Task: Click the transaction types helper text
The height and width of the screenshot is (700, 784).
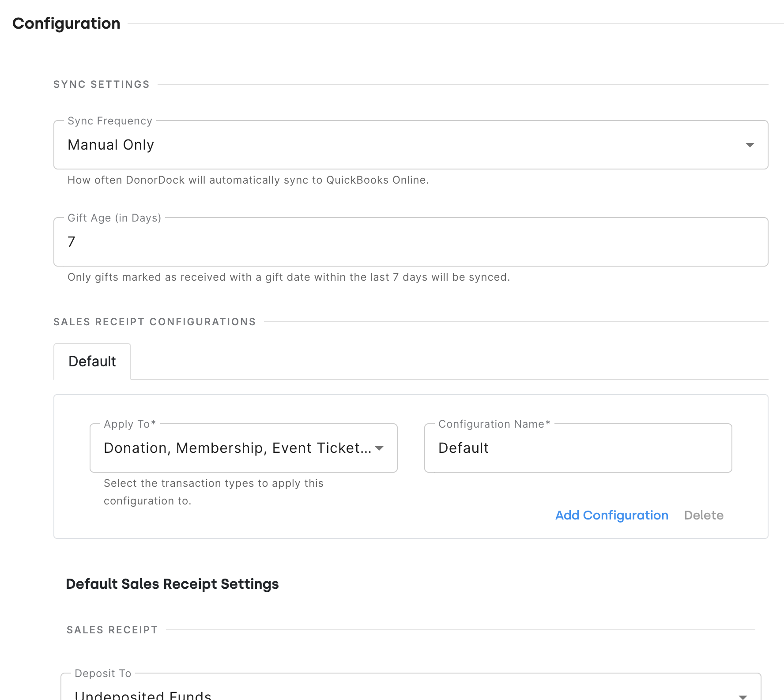Action: coord(214,492)
